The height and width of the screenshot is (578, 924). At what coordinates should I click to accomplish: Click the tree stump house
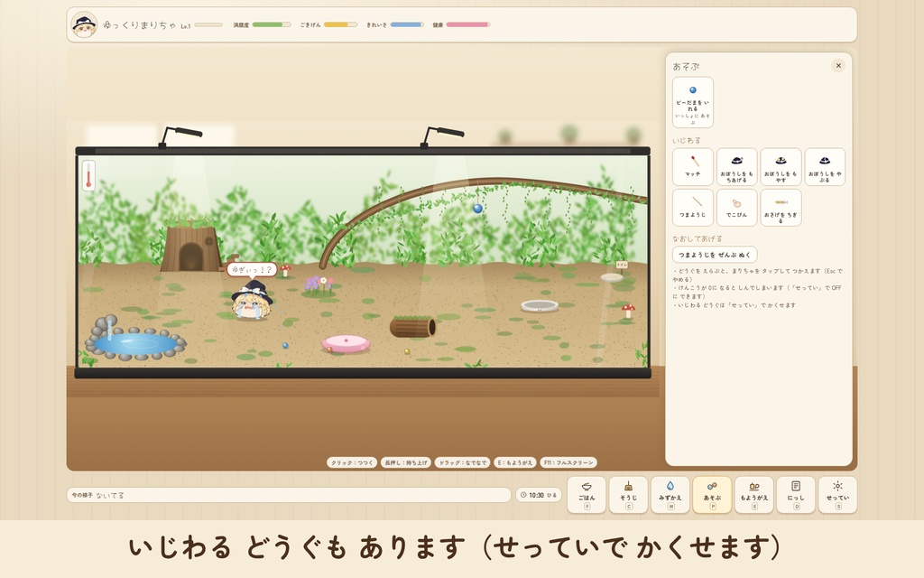(x=191, y=246)
